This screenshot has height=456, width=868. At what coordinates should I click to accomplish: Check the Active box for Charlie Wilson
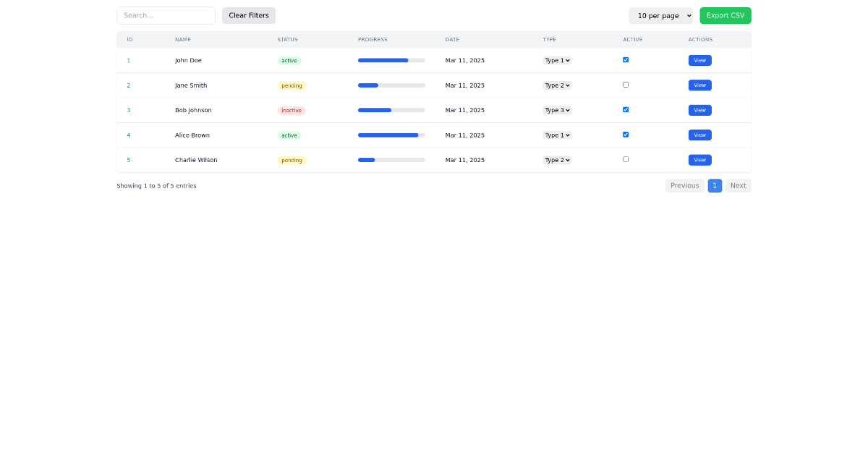[625, 159]
